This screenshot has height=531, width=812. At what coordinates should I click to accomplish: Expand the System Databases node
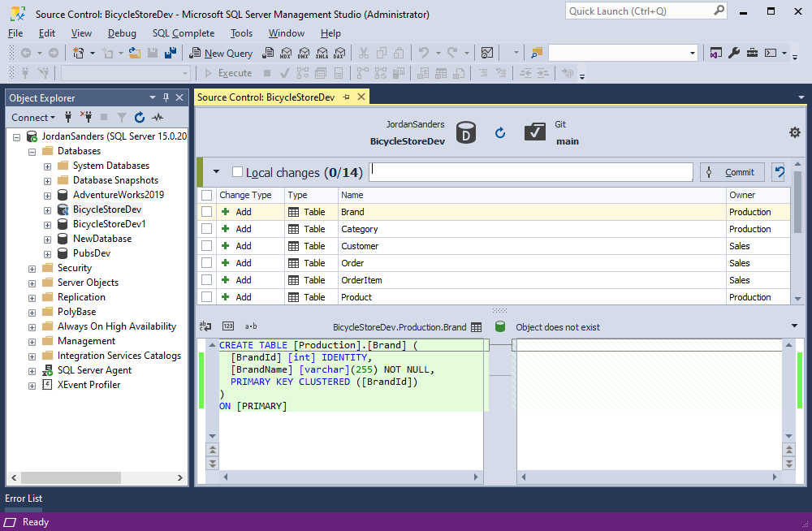[x=47, y=166]
